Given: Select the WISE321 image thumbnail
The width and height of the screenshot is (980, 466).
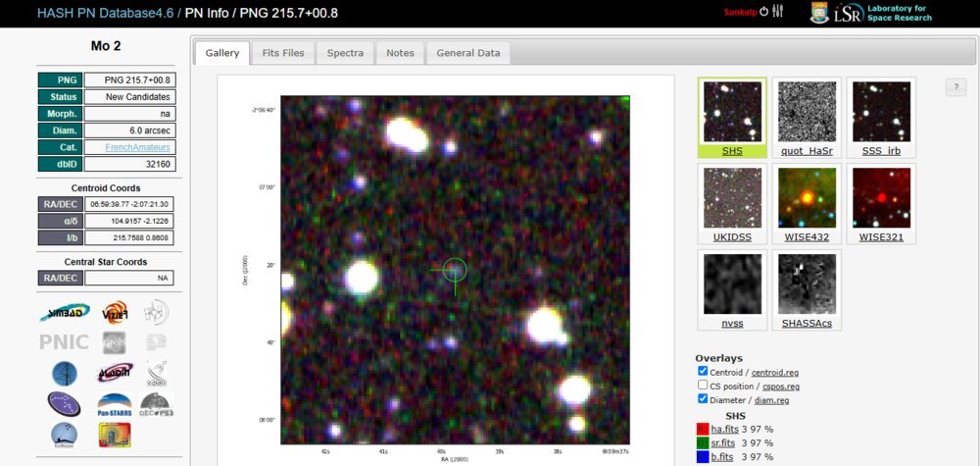Looking at the screenshot, I should coord(881,203).
